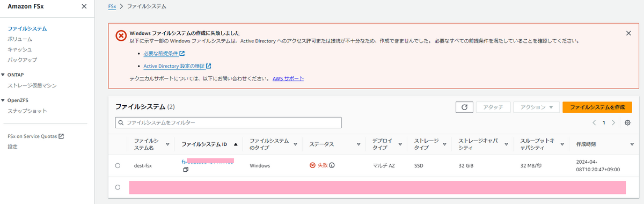Screen dimensions: 644x204
Task: Select the radio button of the redacted second row
Action: pyautogui.click(x=118, y=187)
